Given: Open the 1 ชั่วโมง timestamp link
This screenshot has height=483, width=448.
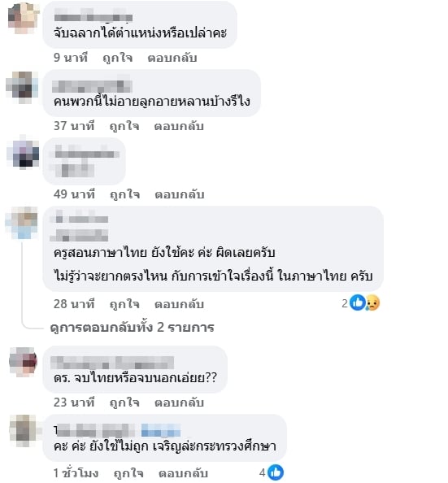Looking at the screenshot, I should (76, 473).
